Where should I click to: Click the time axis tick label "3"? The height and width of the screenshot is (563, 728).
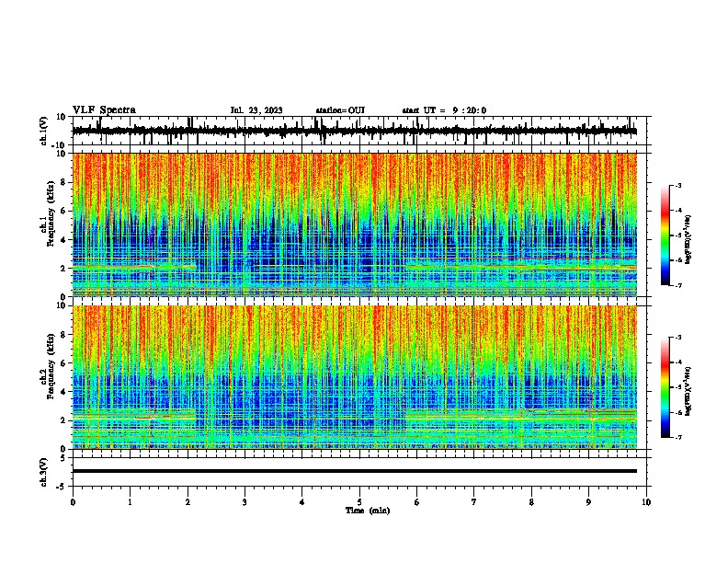[x=245, y=502]
